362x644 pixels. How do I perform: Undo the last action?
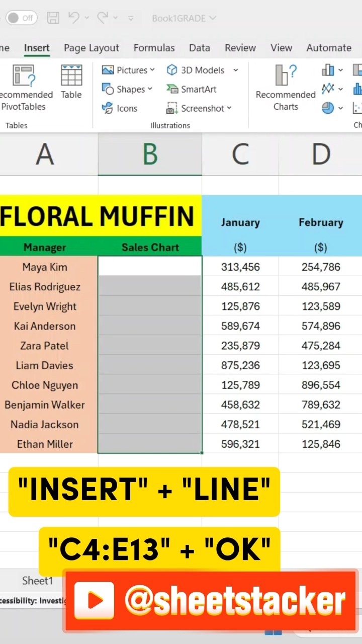point(74,18)
